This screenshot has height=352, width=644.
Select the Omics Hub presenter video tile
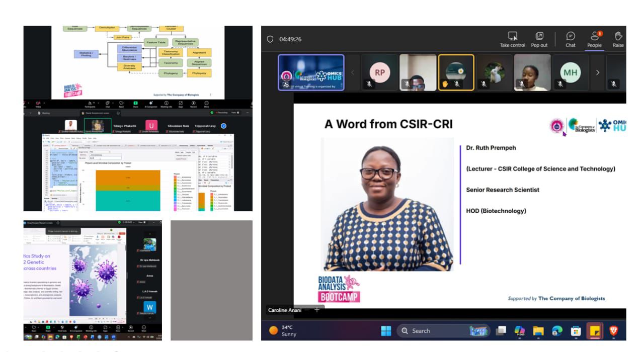point(311,72)
